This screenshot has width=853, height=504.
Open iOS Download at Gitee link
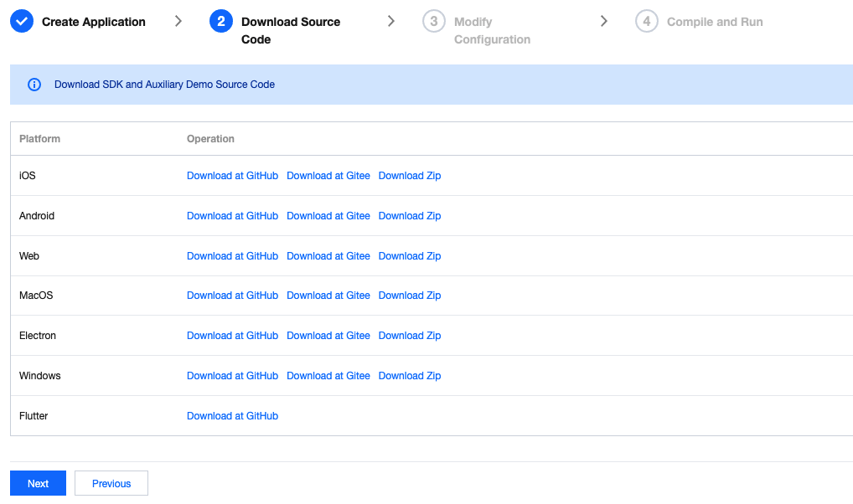click(x=328, y=176)
